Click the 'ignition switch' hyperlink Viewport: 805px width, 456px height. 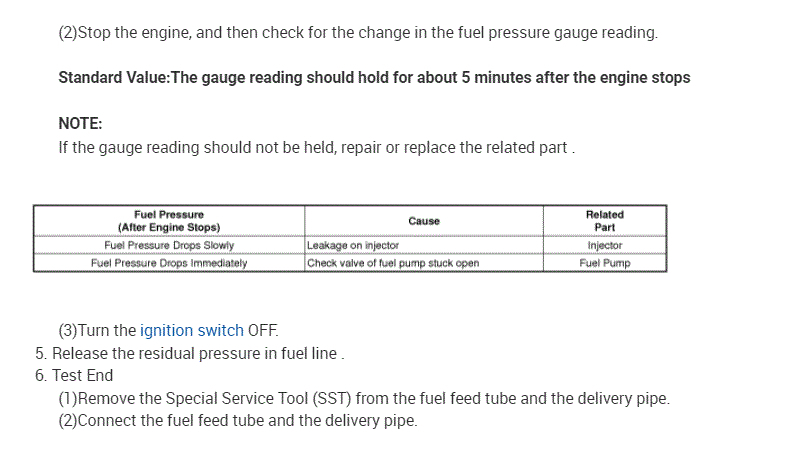(191, 331)
